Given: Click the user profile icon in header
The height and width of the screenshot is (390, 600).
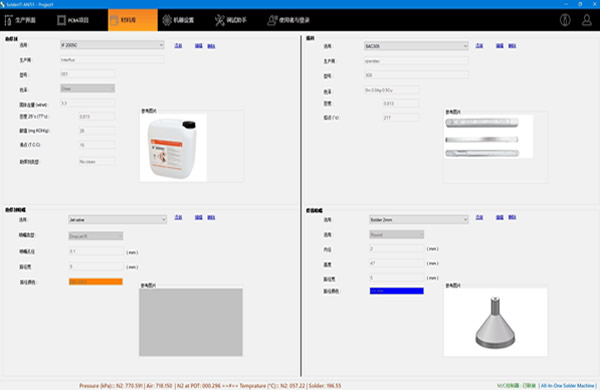Looking at the screenshot, I should (587, 20).
